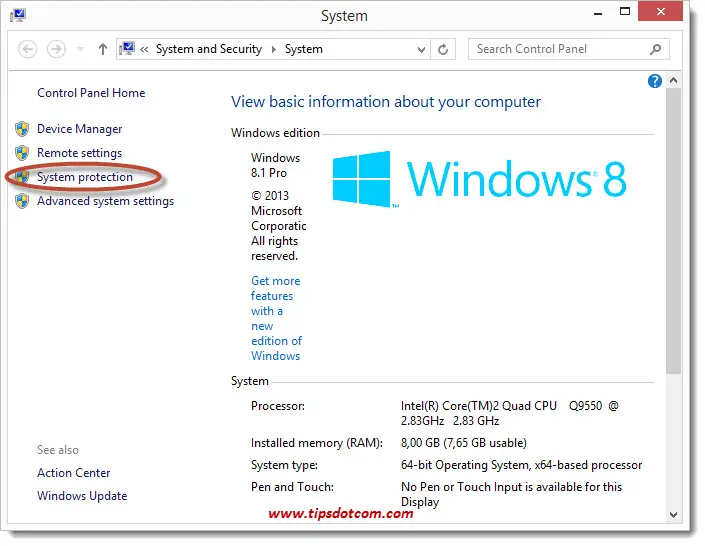Viewport: 705px width, 546px height.
Task: Open Help with the blue question mark
Action: (x=655, y=81)
